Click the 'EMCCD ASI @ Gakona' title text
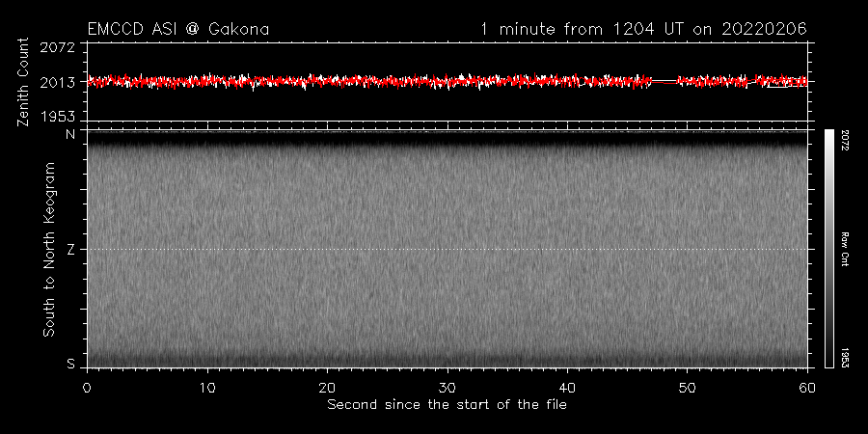 178,29
